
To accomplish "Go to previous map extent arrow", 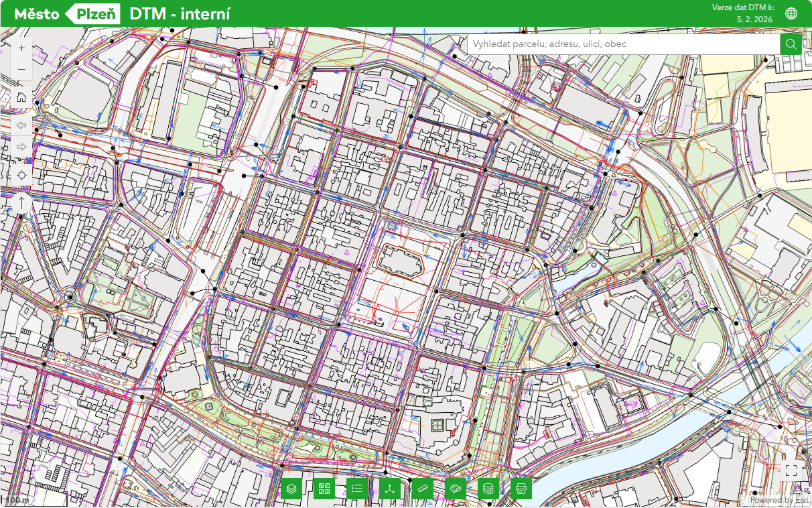I will [x=21, y=125].
